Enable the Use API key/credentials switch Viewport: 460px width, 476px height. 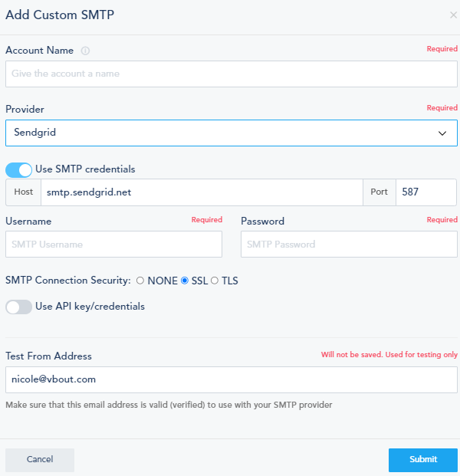(x=19, y=307)
